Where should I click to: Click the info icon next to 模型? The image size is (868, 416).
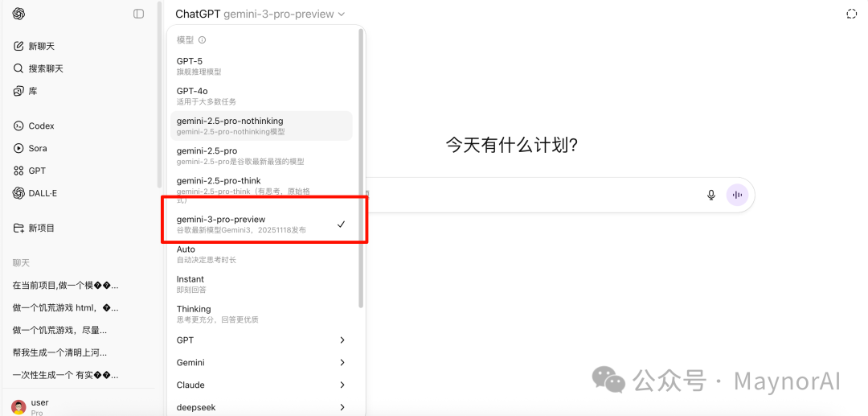(202, 40)
